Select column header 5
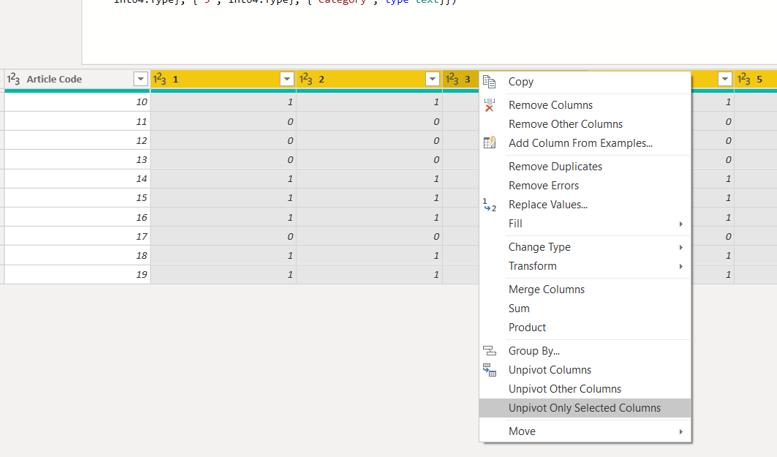777x457 pixels. (x=756, y=79)
